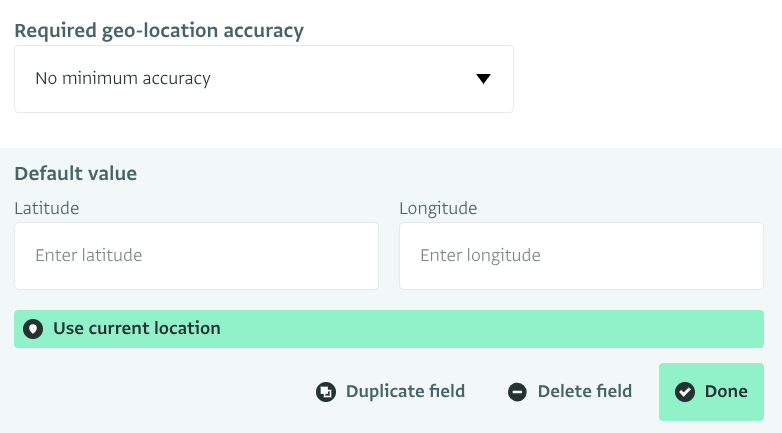Focus the Longitude input field
782x433 pixels.
(x=582, y=256)
